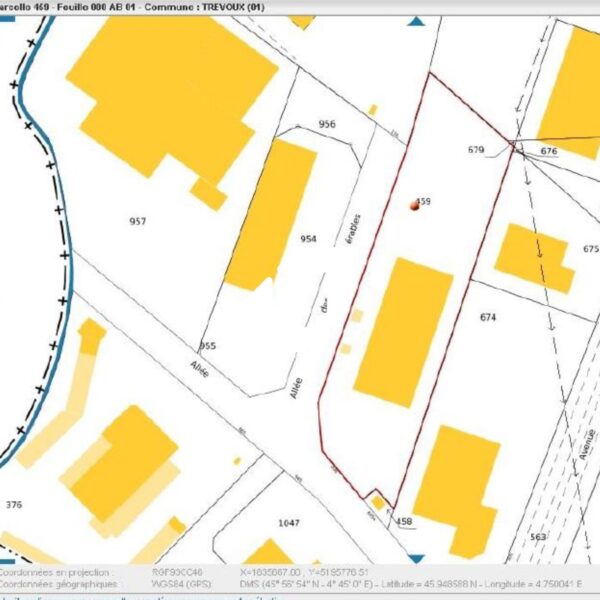The image size is (600, 600).
Task: Click the large building in parcel 957
Action: coord(170,95)
